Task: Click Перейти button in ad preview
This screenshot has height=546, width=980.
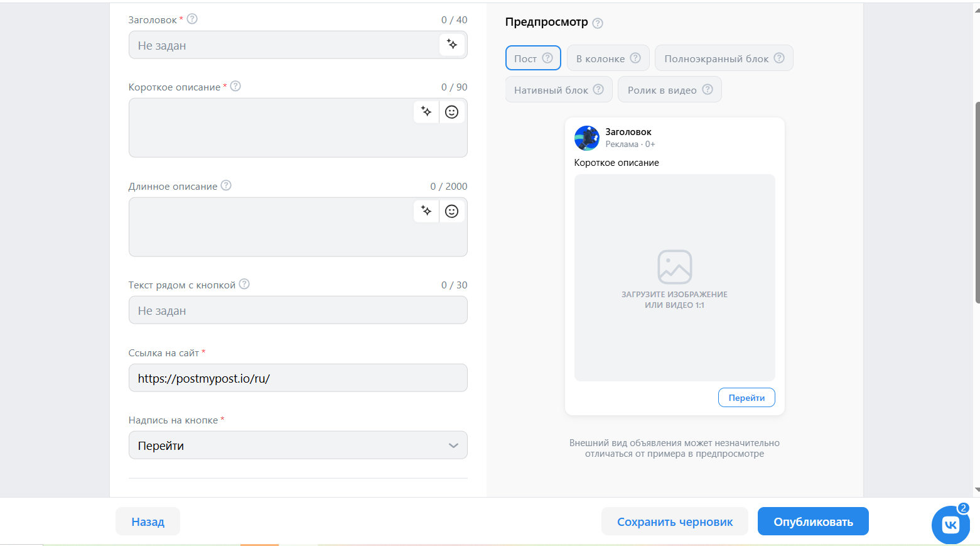Action: coord(746,398)
